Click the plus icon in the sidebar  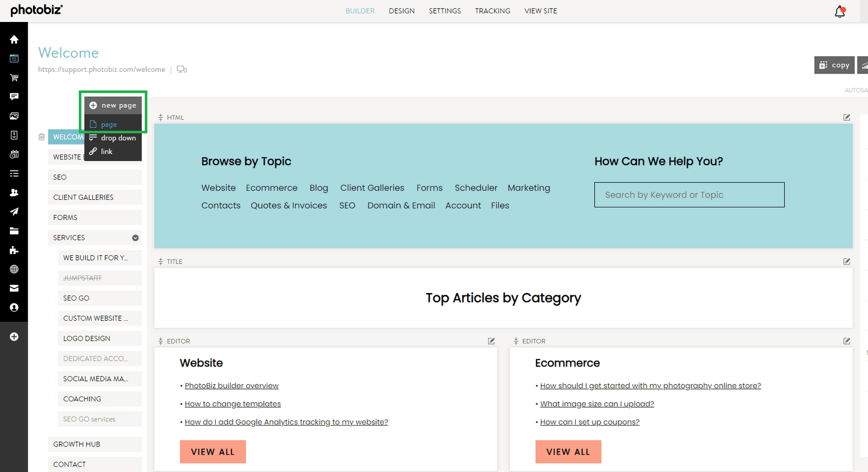coord(14,336)
